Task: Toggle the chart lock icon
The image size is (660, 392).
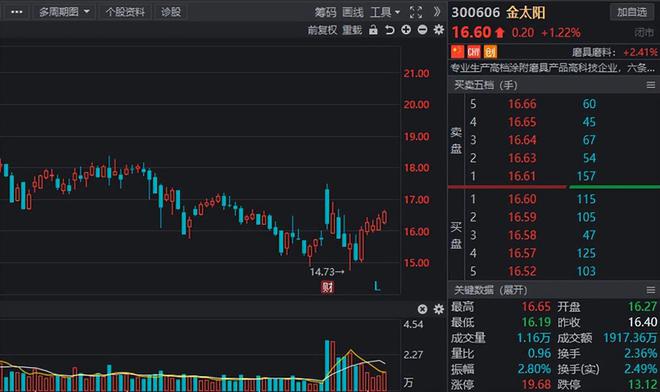Action: tap(373, 30)
